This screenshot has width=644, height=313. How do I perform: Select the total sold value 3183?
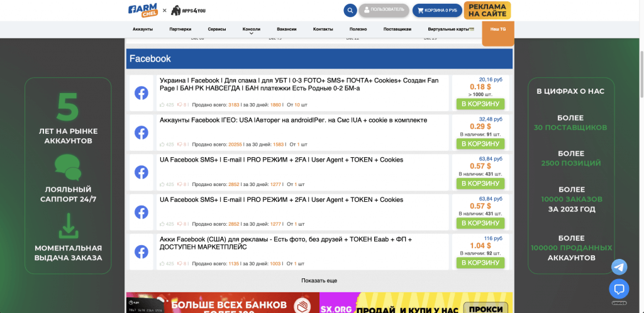click(x=234, y=104)
